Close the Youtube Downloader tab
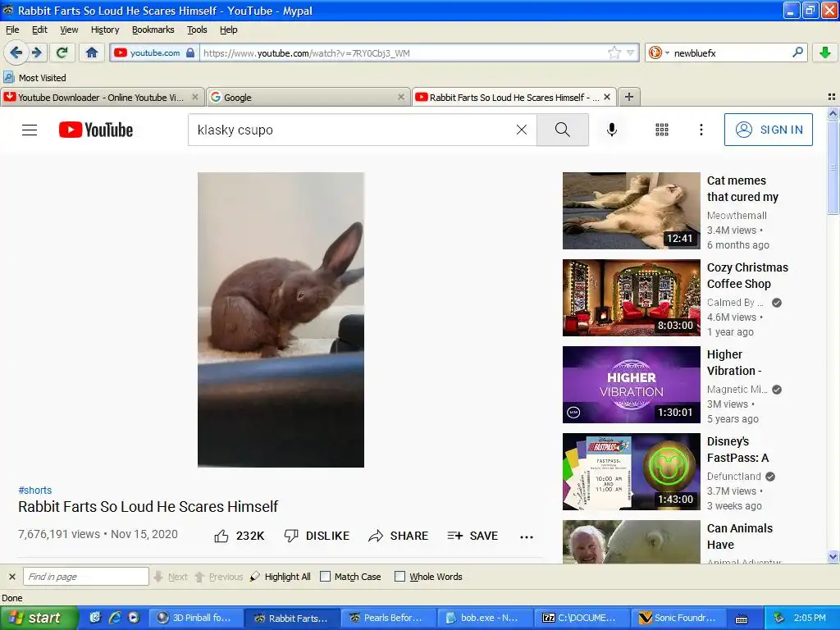The image size is (840, 630). pyautogui.click(x=195, y=97)
